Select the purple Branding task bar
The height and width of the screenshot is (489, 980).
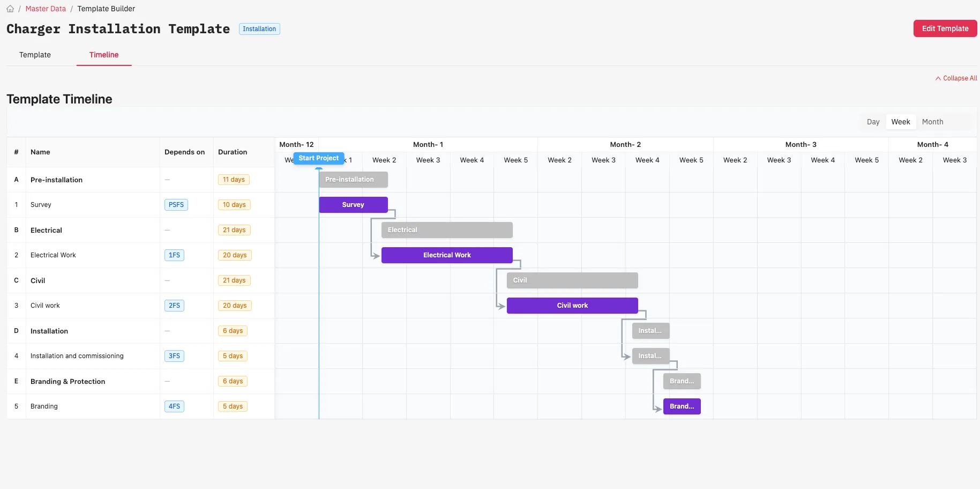[682, 406]
